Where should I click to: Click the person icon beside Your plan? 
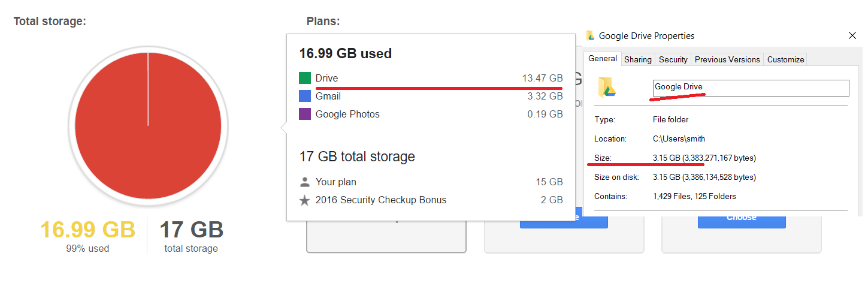pos(305,182)
